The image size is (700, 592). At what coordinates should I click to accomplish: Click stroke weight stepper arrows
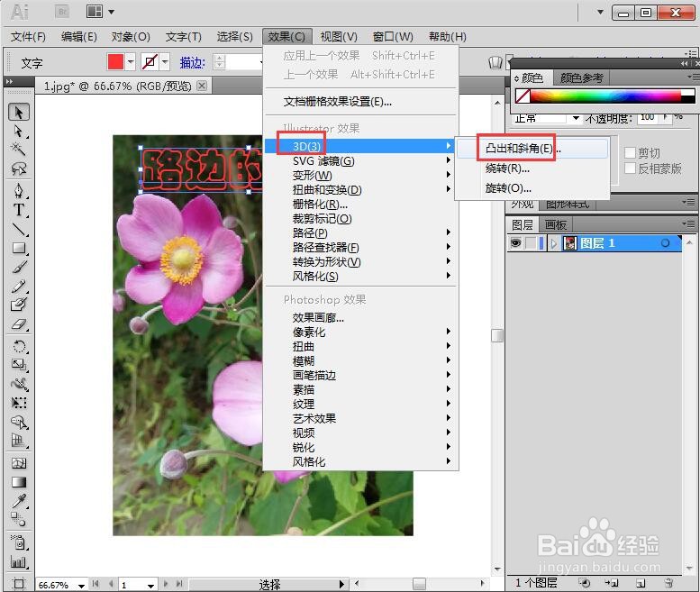click(219, 61)
